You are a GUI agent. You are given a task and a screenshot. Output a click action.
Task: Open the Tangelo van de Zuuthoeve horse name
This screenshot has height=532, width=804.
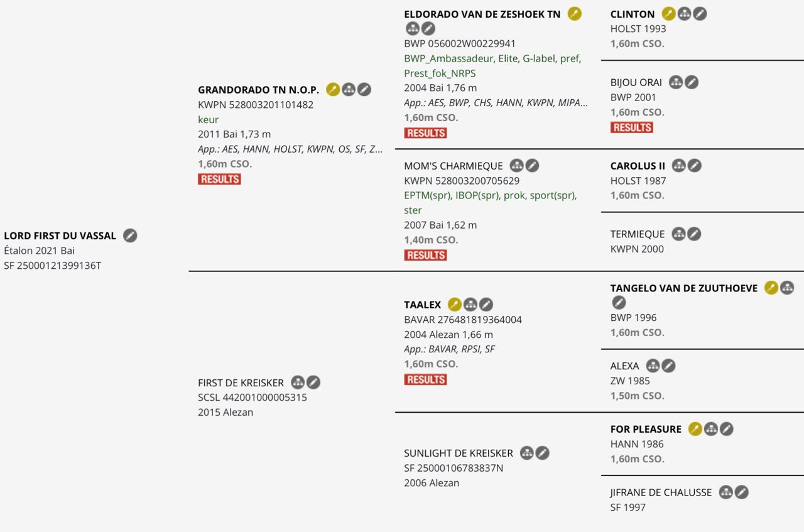point(684,288)
